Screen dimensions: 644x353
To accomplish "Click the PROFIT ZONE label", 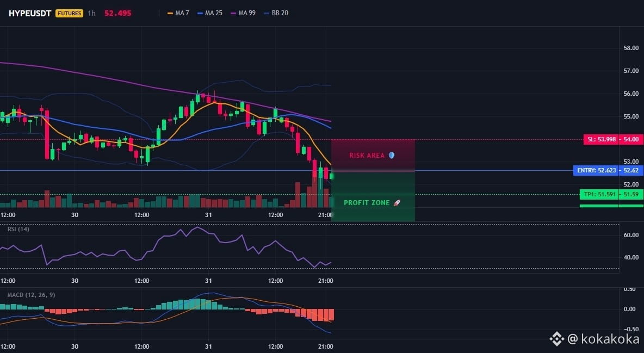I will [x=367, y=202].
